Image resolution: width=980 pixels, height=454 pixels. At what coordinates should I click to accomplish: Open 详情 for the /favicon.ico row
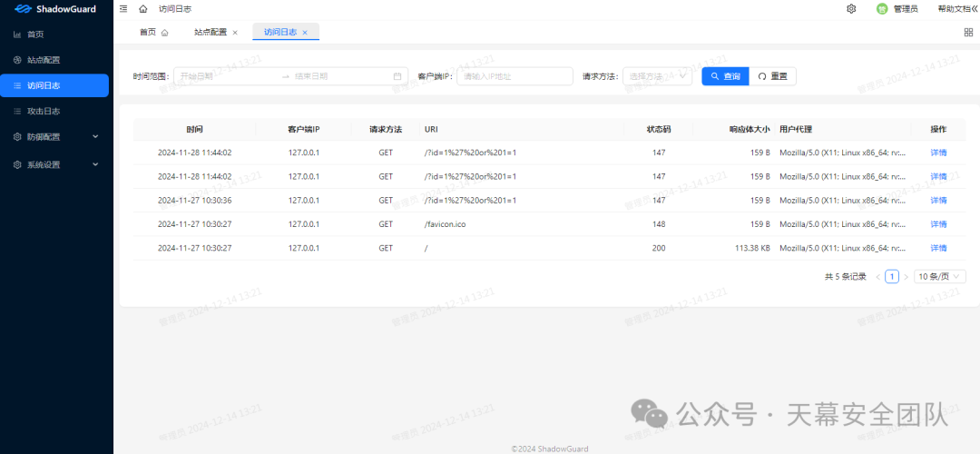coord(938,224)
